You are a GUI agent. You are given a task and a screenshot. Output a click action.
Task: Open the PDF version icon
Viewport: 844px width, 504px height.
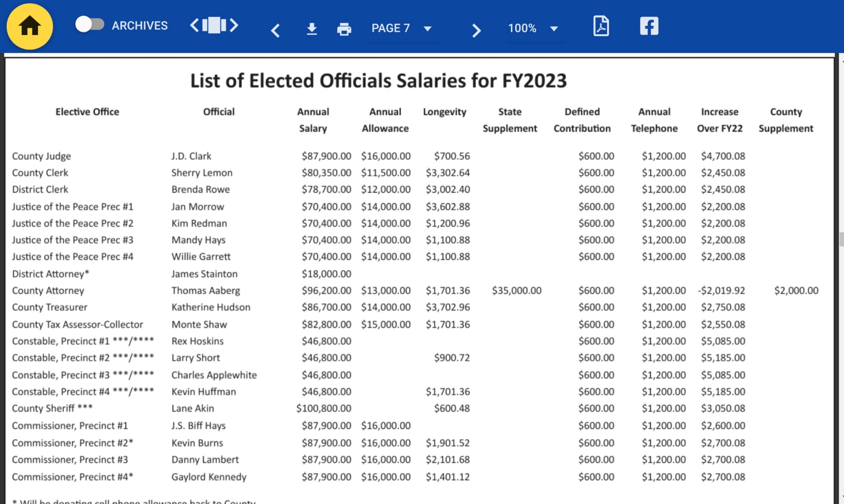pyautogui.click(x=601, y=26)
